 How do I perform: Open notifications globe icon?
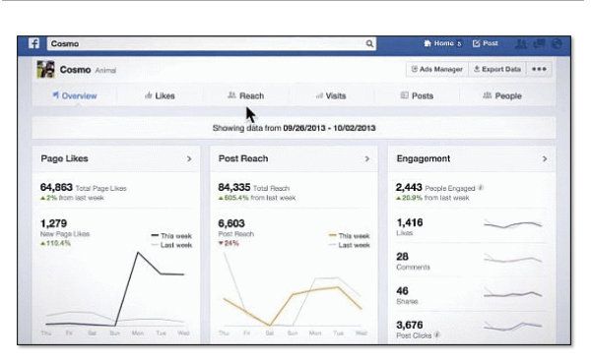(557, 43)
